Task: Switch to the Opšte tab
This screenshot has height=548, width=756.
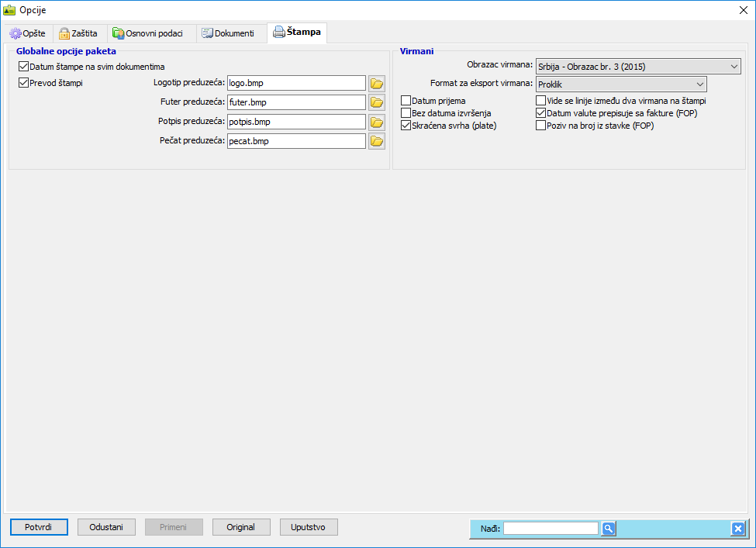Action: pyautogui.click(x=28, y=33)
